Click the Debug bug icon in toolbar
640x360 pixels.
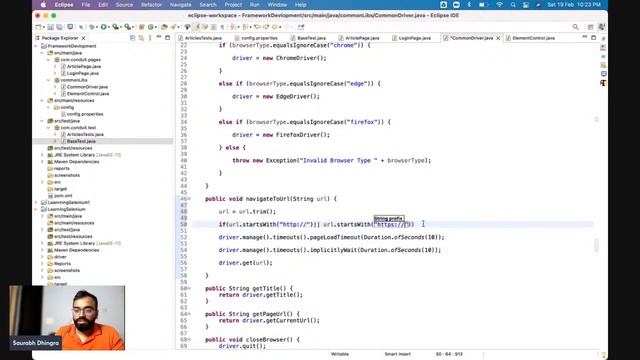click(92, 27)
